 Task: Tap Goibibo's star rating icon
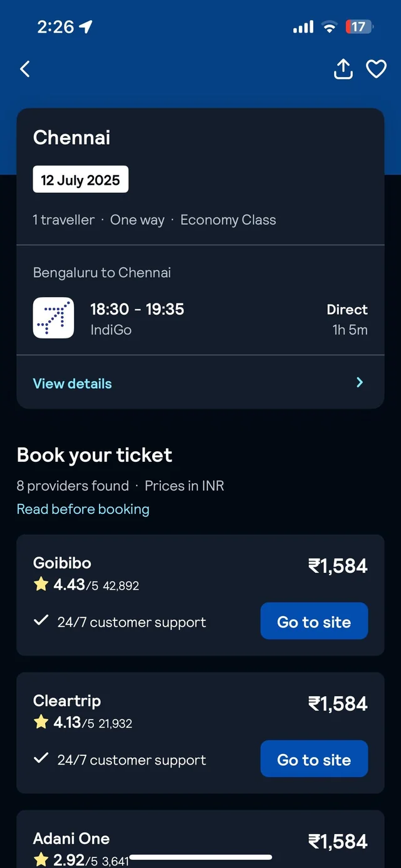point(41,585)
